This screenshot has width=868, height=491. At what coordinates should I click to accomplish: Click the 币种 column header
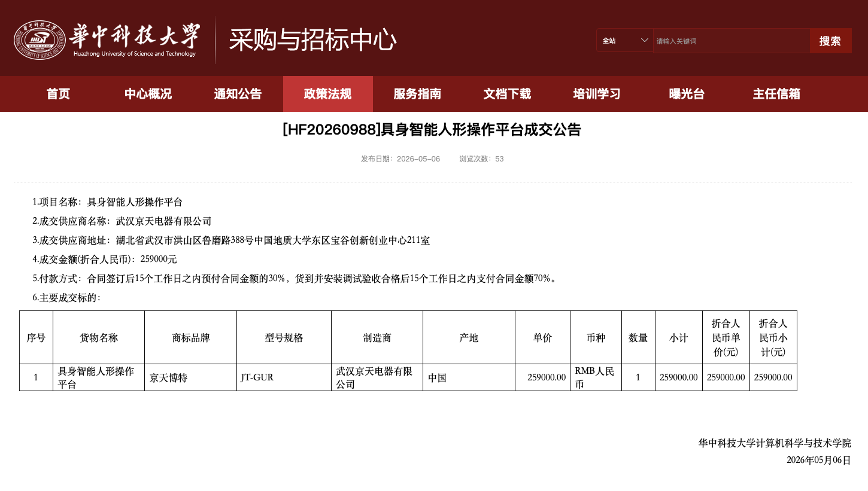[x=596, y=337]
